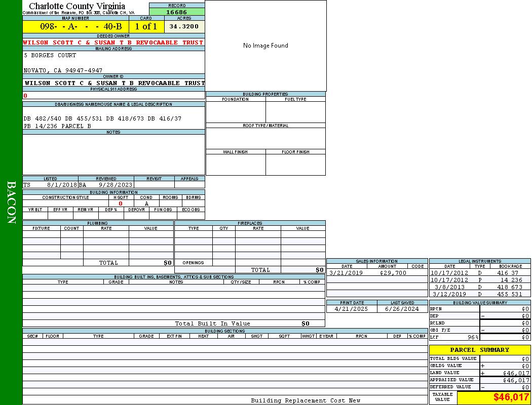The height and width of the screenshot is (405, 532).
Task: Click the acres value 34.3200
Action: coord(184,26)
